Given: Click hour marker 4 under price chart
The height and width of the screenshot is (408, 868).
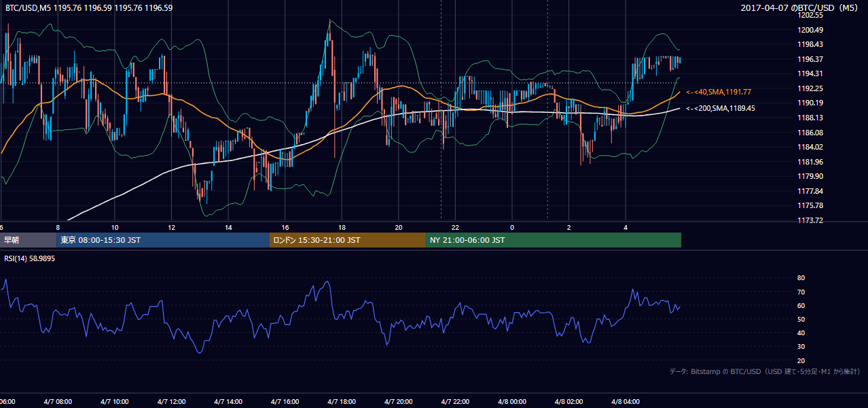Looking at the screenshot, I should [626, 227].
